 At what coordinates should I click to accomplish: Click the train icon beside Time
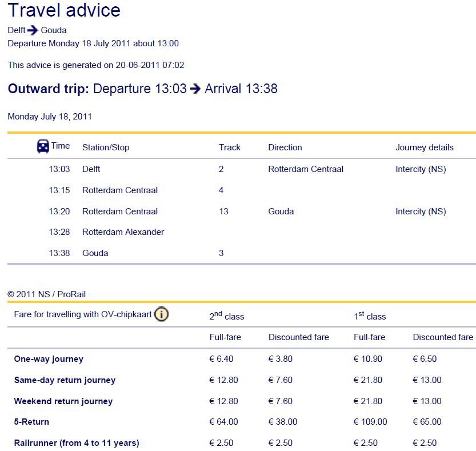pos(43,146)
